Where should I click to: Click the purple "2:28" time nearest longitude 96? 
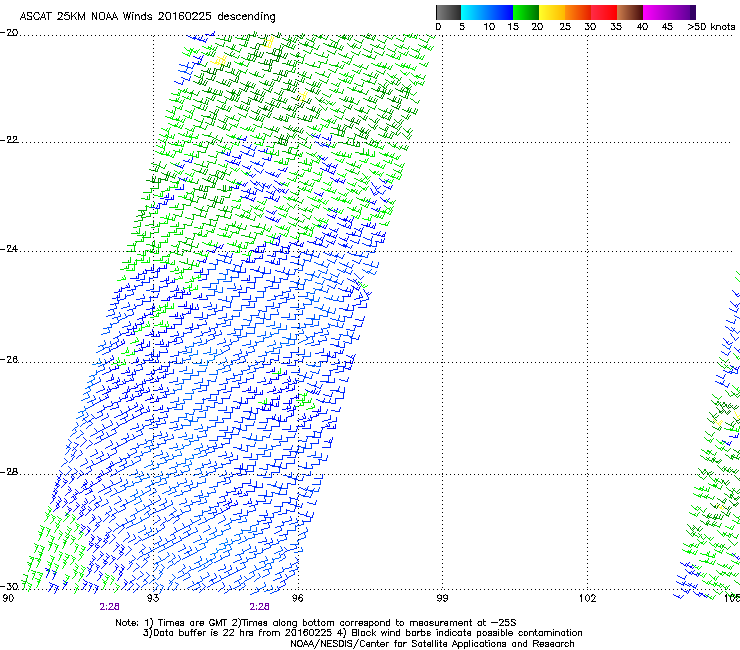click(x=260, y=607)
